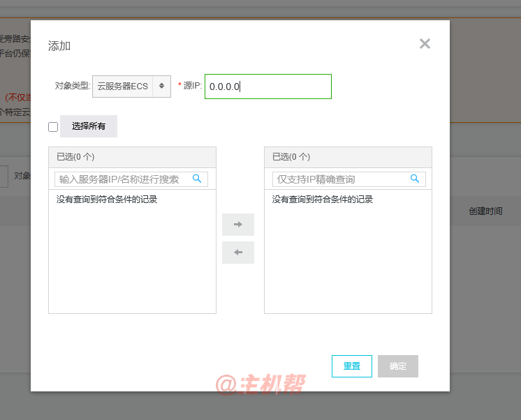Click the 重置 button
Viewport: 521px width, 420px height.
(x=352, y=366)
